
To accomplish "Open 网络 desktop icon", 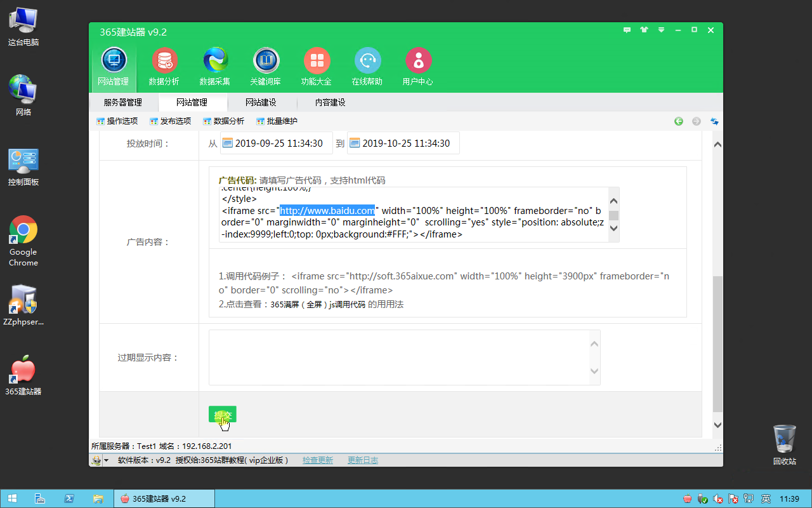I will [x=23, y=95].
